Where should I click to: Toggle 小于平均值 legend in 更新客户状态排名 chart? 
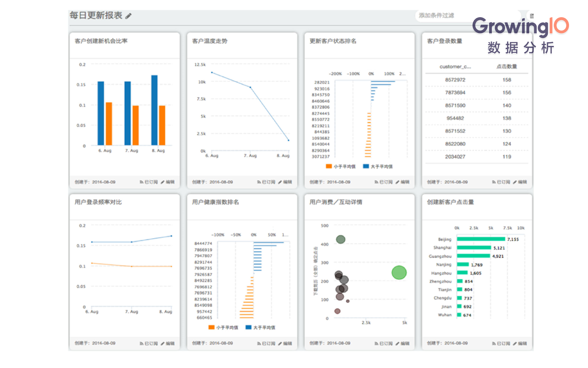coord(341,166)
